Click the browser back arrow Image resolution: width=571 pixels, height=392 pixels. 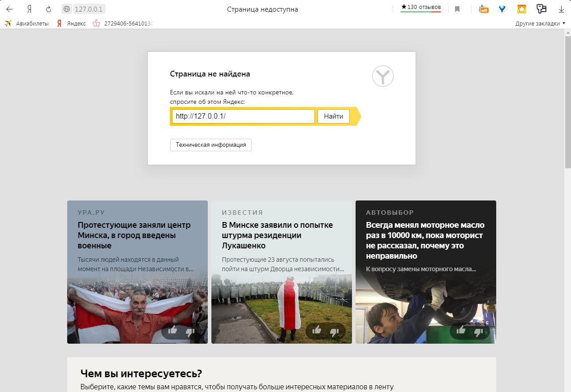(x=9, y=9)
